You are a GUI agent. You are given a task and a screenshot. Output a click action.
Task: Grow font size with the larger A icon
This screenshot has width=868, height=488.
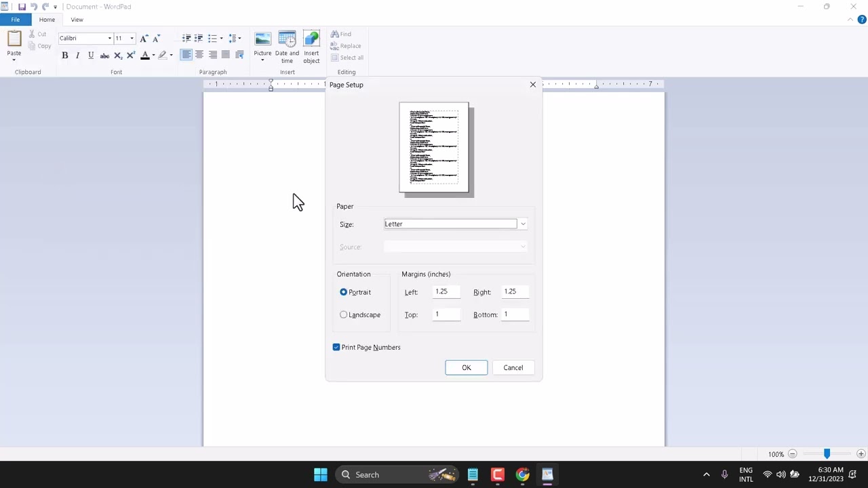[144, 39]
